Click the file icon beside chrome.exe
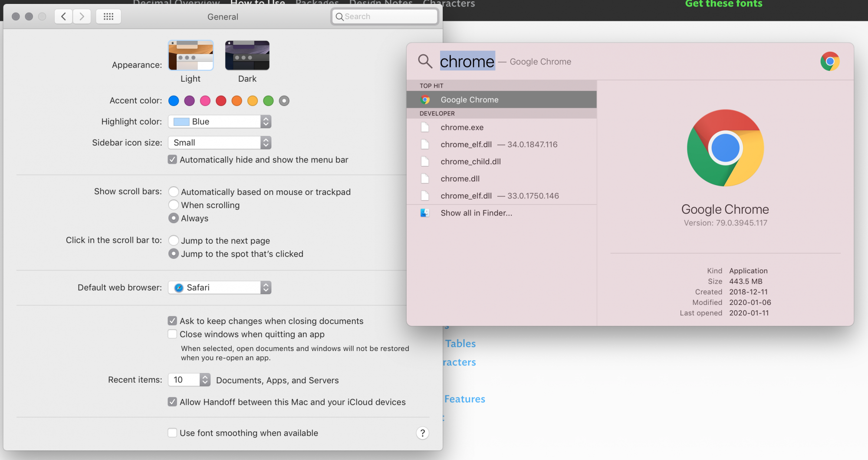 pos(425,127)
